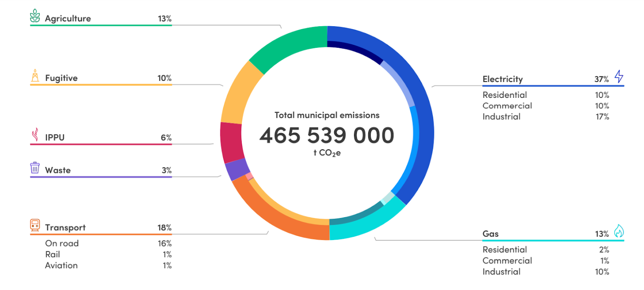
Task: Click the total emissions number 465 539 000
Action: coord(327,135)
